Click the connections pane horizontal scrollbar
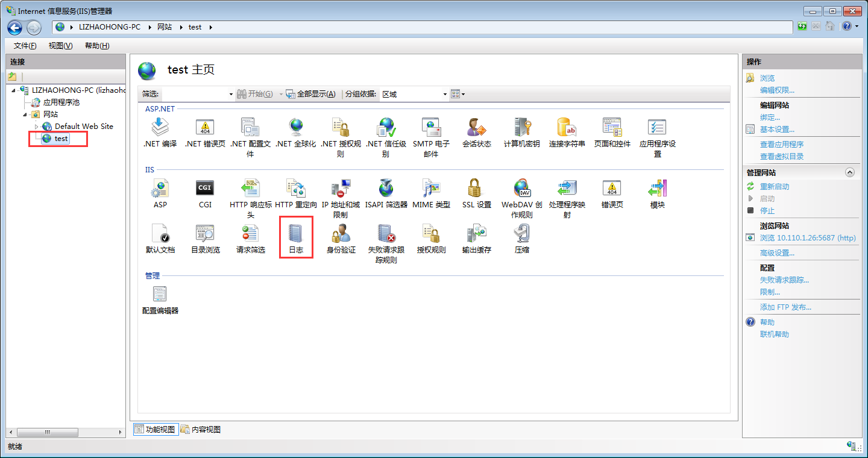The width and height of the screenshot is (868, 458). coord(64,433)
